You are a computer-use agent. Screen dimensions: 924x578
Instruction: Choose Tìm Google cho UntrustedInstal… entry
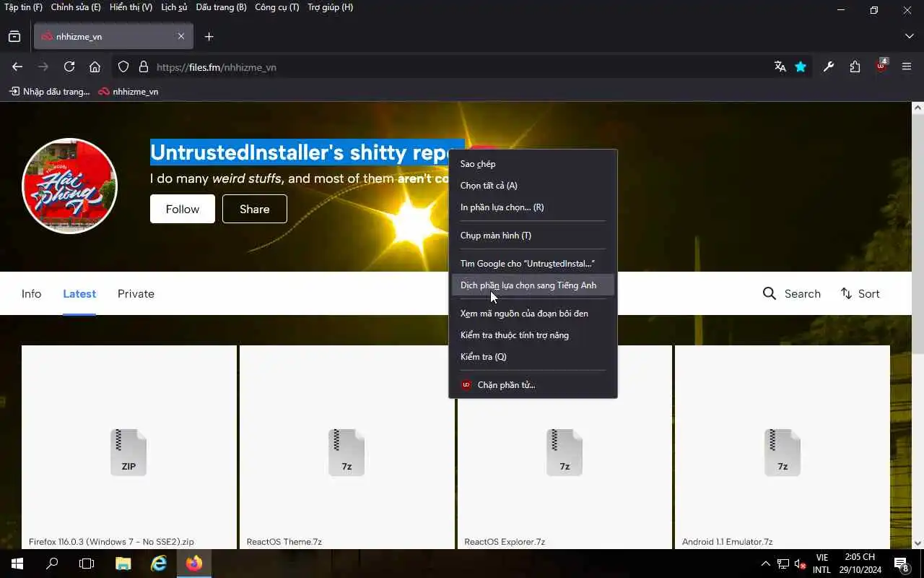point(533,264)
